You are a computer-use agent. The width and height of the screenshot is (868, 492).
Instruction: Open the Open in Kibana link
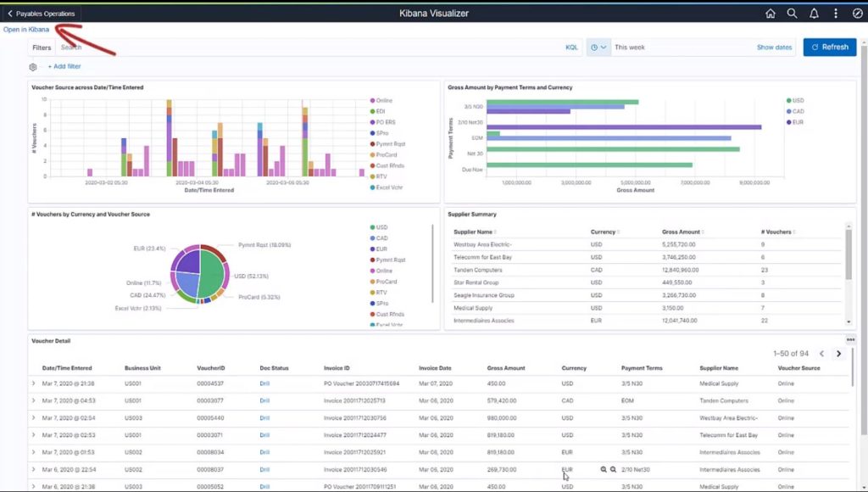(x=27, y=28)
